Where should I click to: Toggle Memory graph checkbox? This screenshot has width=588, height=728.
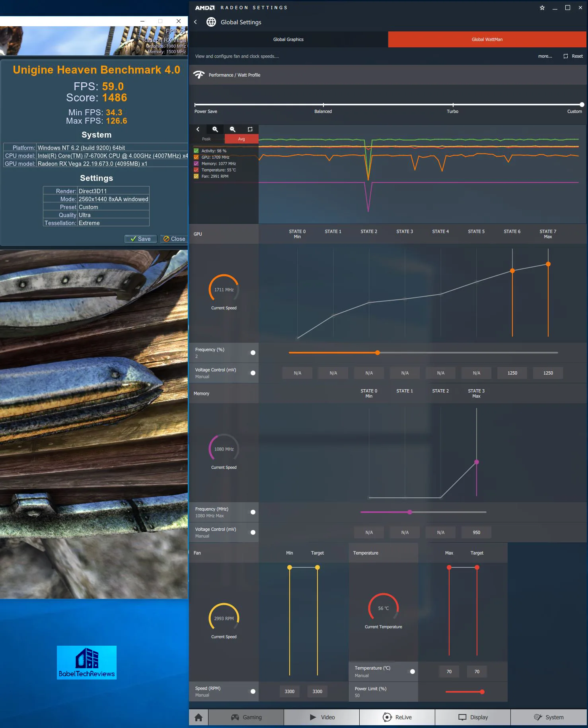[x=196, y=163]
